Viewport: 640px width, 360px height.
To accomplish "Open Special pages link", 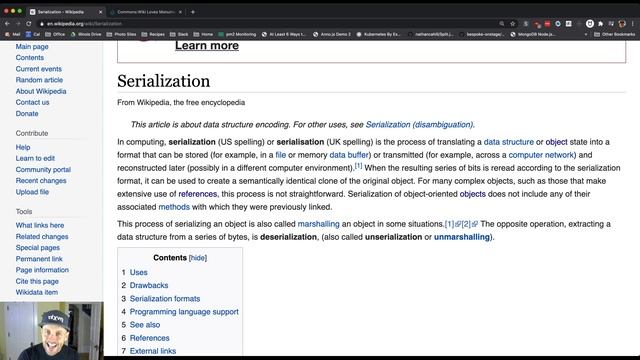I will [x=38, y=248].
